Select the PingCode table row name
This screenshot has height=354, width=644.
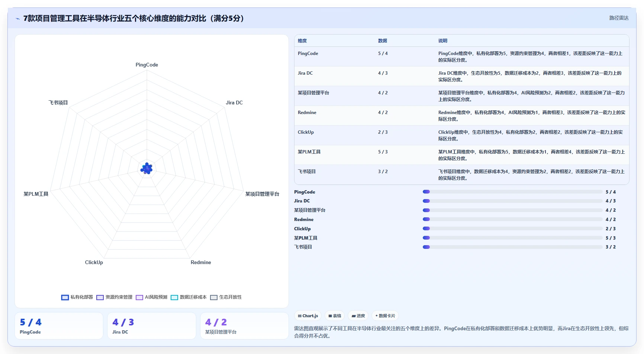coord(308,53)
